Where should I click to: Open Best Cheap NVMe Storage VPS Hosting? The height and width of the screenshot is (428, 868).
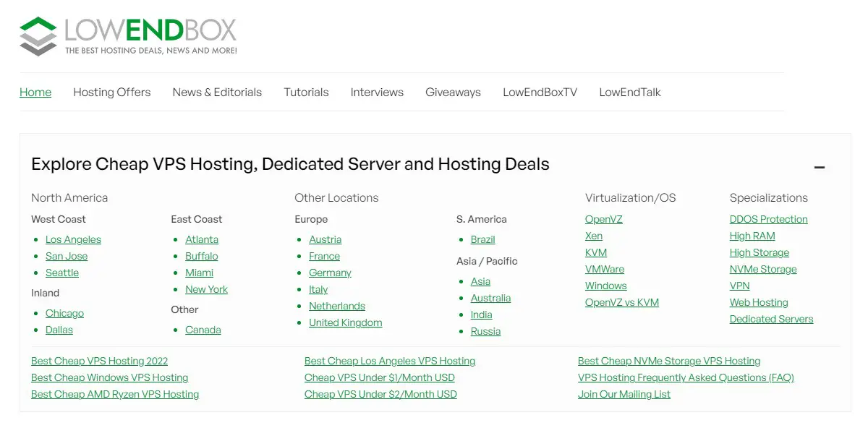pyautogui.click(x=669, y=361)
